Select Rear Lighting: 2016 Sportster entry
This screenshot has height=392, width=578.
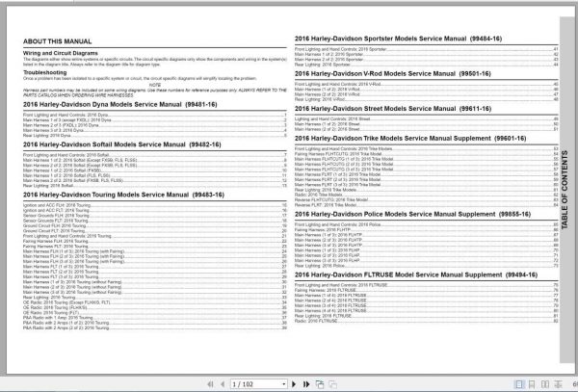pyautogui.click(x=427, y=65)
